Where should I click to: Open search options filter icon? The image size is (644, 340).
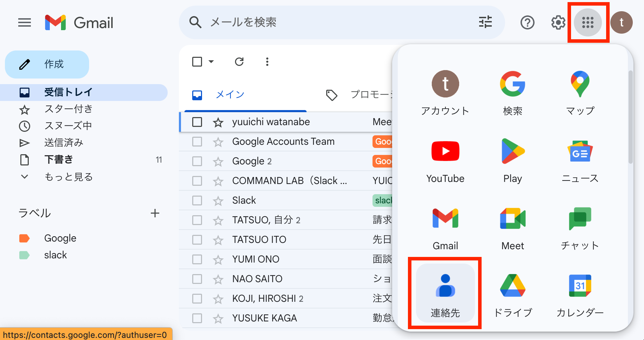(x=485, y=22)
